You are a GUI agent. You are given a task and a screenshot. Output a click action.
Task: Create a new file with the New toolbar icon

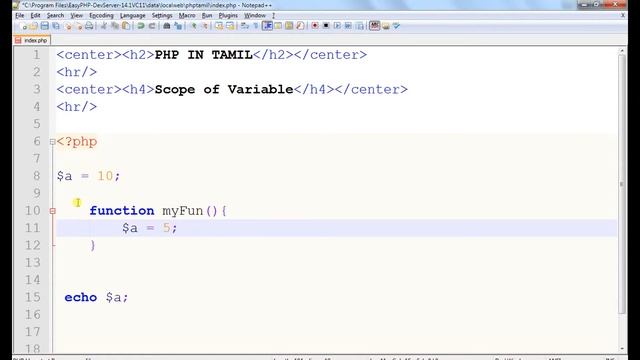pos(23,26)
